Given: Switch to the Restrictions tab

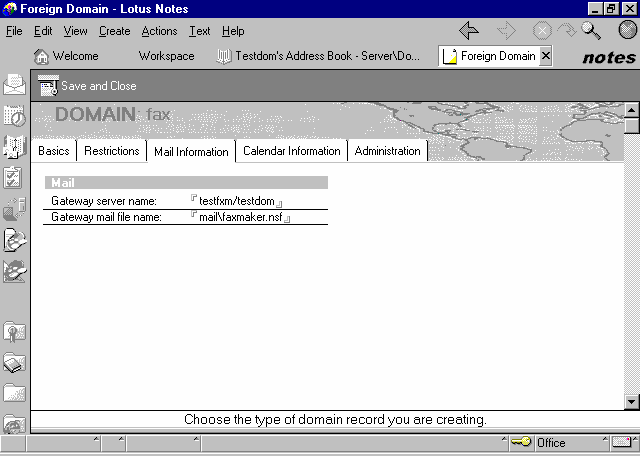Looking at the screenshot, I should tap(112, 151).
